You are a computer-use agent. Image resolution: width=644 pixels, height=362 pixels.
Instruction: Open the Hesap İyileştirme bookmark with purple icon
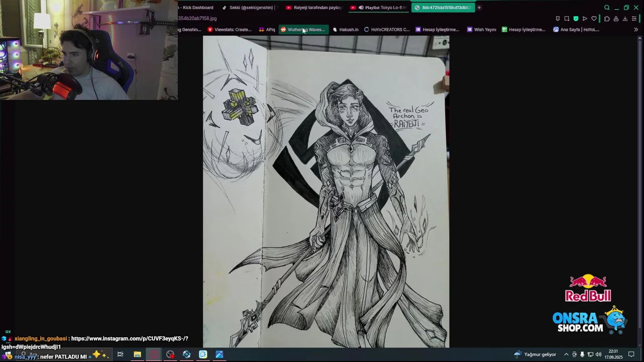pos(437,30)
